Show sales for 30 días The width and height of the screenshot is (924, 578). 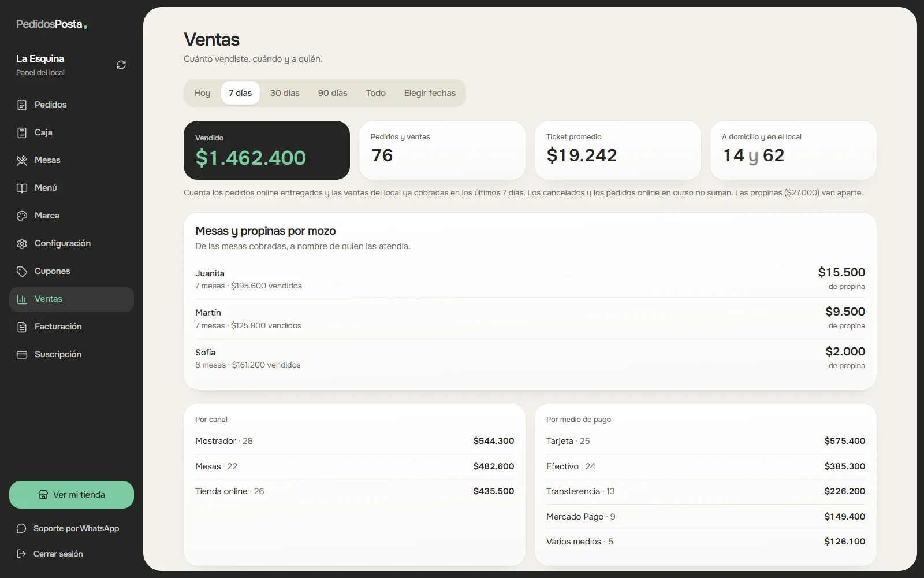[285, 93]
